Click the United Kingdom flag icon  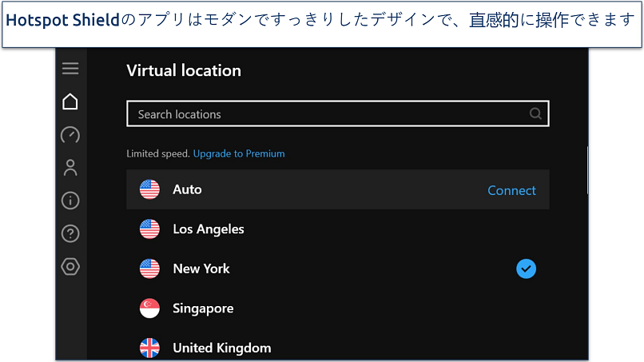pyautogui.click(x=149, y=348)
